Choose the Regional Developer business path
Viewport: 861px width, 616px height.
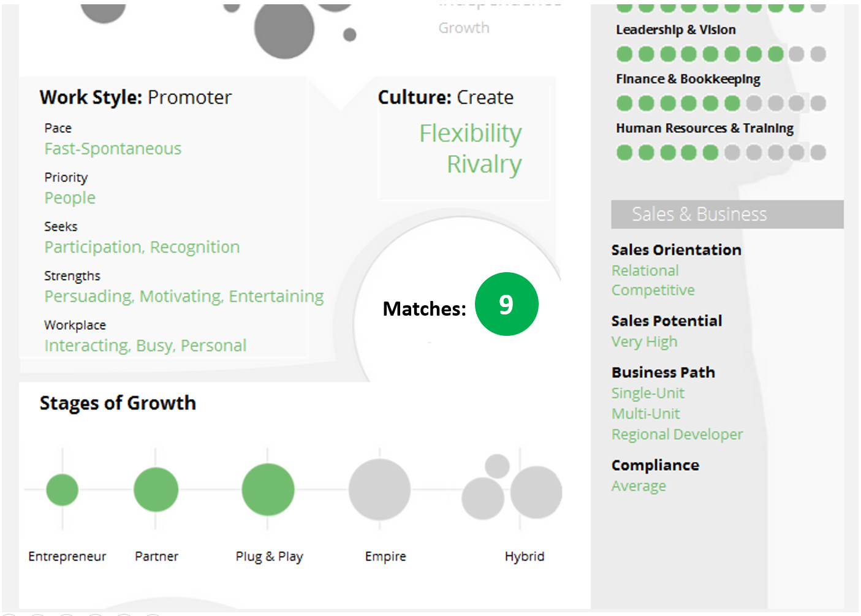677,435
